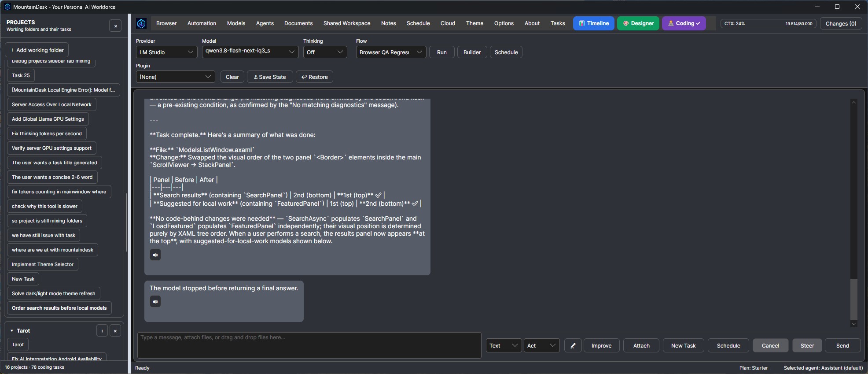Click the chat scrollbar down arrow
Viewport: 868px width, 374px height.
[x=854, y=324]
